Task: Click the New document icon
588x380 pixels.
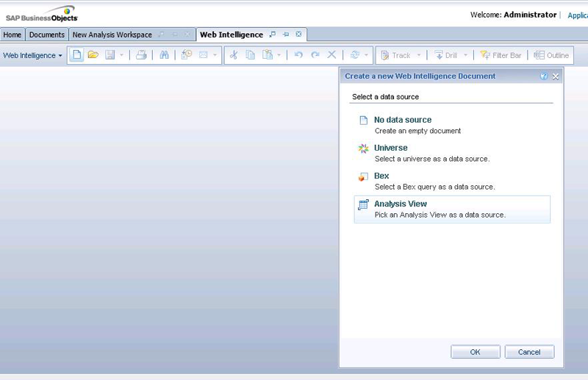Action: point(77,55)
